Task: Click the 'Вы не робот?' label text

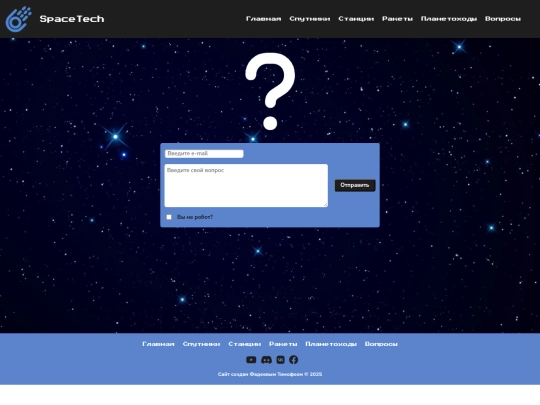Action: pos(195,217)
